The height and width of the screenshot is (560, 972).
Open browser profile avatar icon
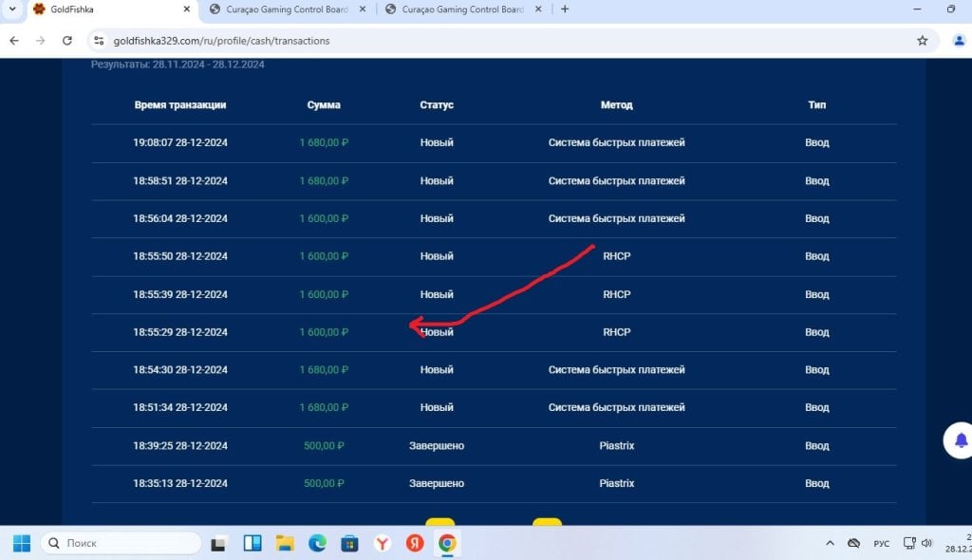click(x=959, y=41)
